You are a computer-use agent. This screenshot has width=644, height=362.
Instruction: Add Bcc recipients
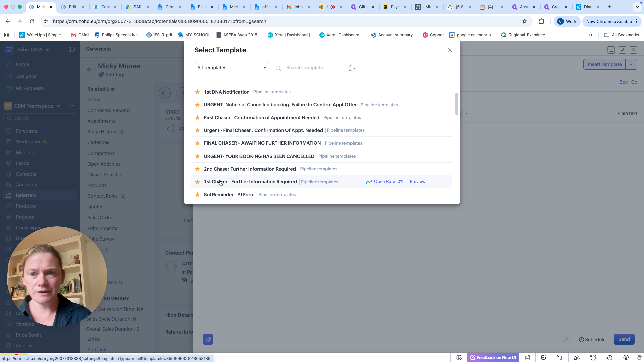point(623,82)
